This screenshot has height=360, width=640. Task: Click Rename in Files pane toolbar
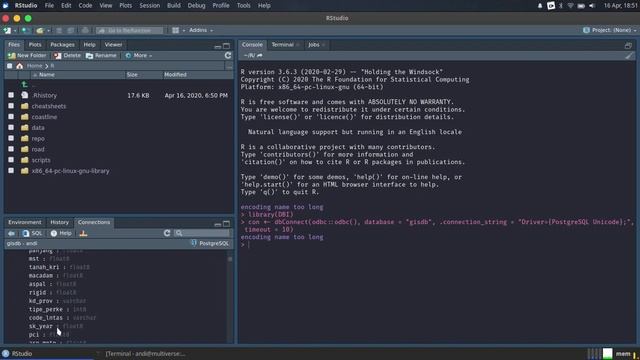(101, 56)
